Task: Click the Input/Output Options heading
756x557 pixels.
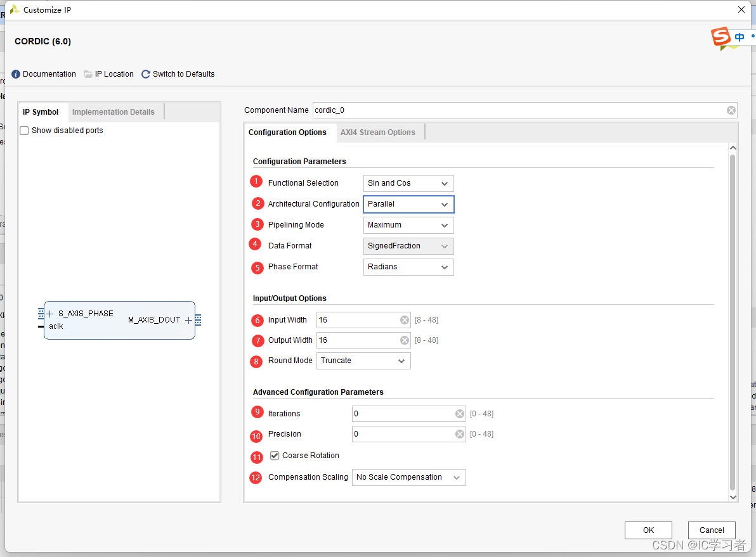Action: pos(290,298)
